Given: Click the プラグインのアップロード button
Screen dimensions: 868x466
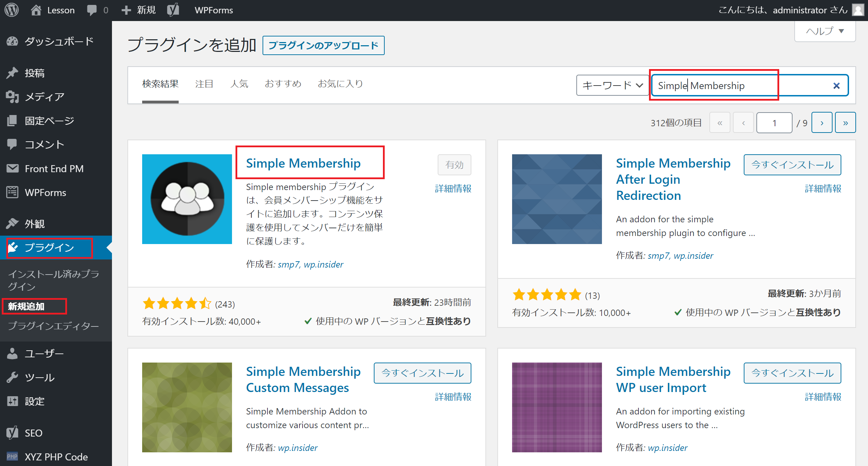Looking at the screenshot, I should tap(323, 45).
